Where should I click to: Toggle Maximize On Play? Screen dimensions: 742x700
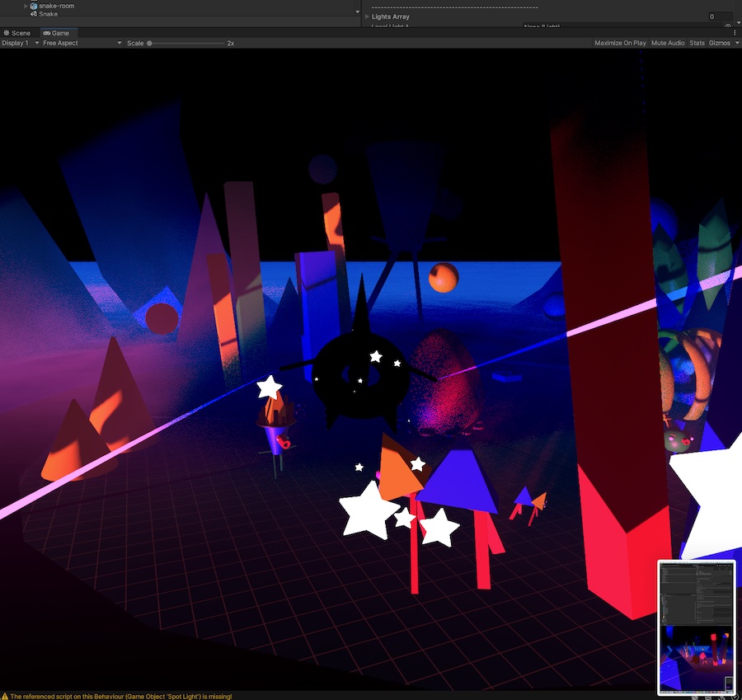(620, 43)
